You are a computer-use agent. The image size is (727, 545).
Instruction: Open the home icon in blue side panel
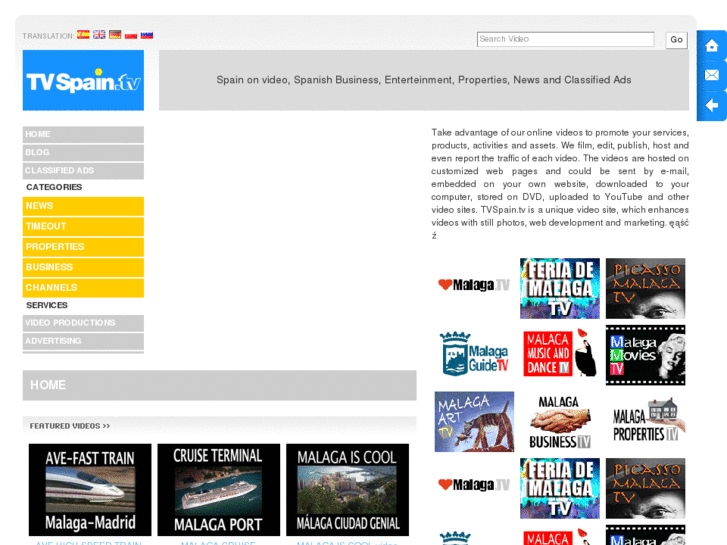coord(712,45)
